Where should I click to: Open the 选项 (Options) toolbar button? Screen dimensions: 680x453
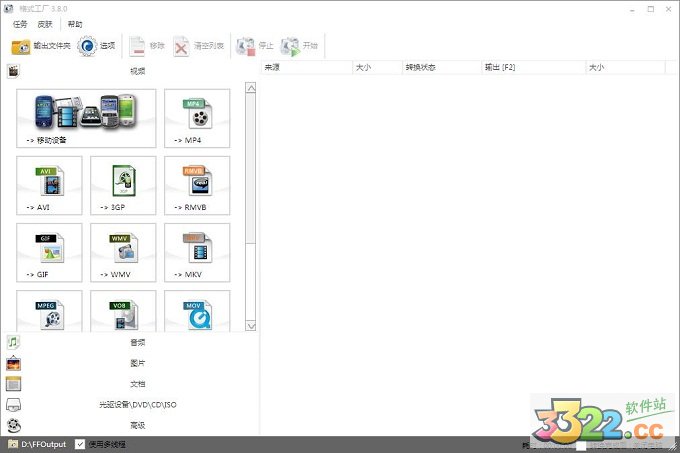click(97, 46)
